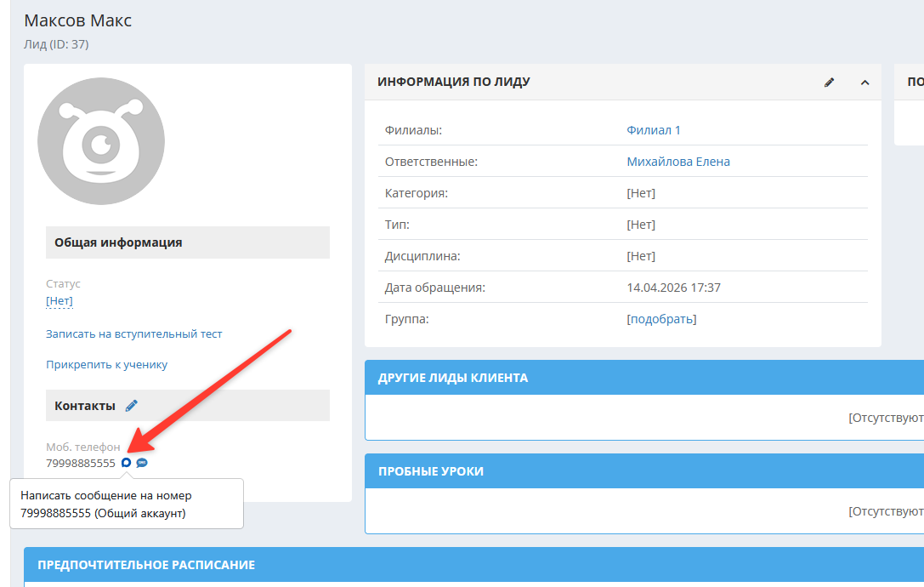Edit contacts via the pencil icon

(x=131, y=406)
